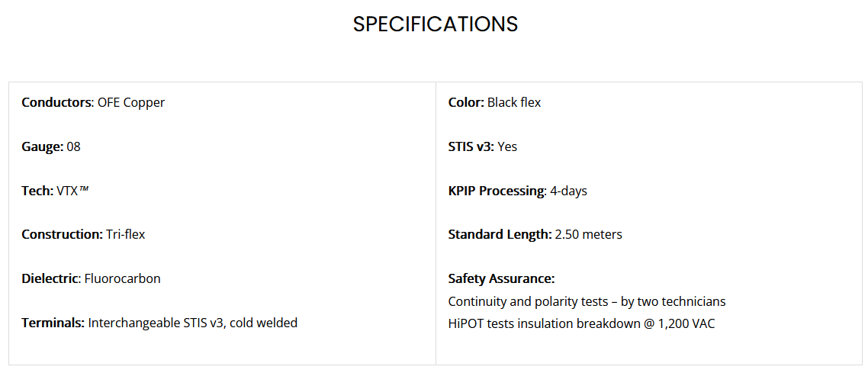Screen dimensions: 868x373
Task: Select the KPIP Processing: 4-days text
Action: [x=518, y=191]
